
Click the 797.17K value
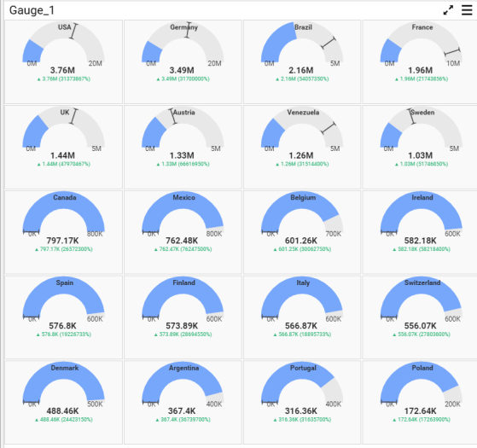pos(62,241)
